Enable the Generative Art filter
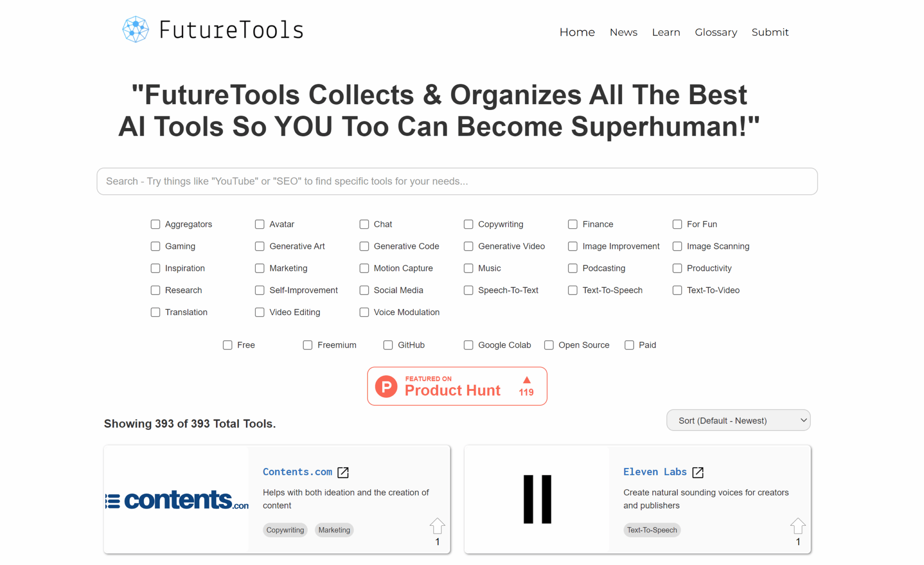The width and height of the screenshot is (924, 565). click(x=259, y=246)
